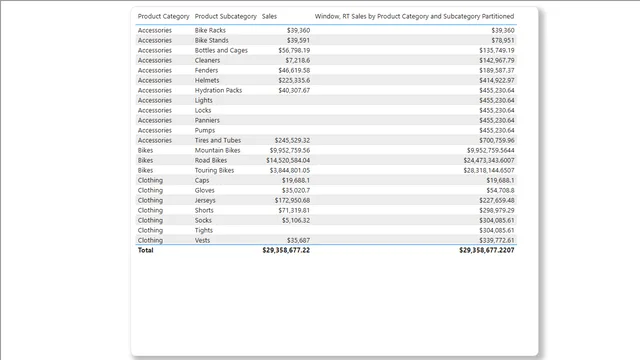Select the Panniers subcategory cell
Viewport: 640px width, 360px height.
click(207, 120)
